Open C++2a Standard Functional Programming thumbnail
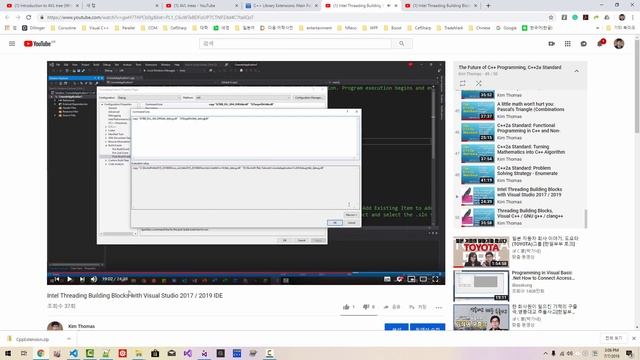The height and width of the screenshot is (360, 640). (478, 132)
